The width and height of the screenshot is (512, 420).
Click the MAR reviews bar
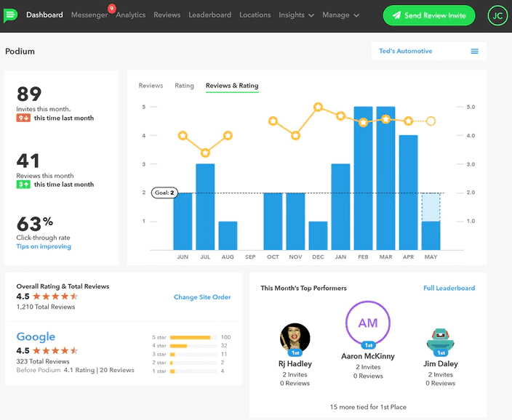(x=385, y=178)
